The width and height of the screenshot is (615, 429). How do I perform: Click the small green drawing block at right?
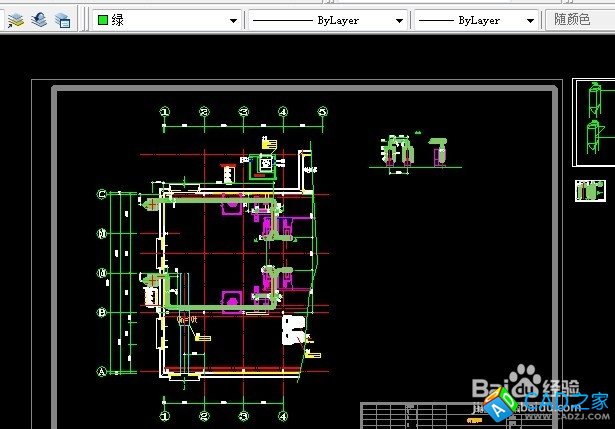point(590,190)
